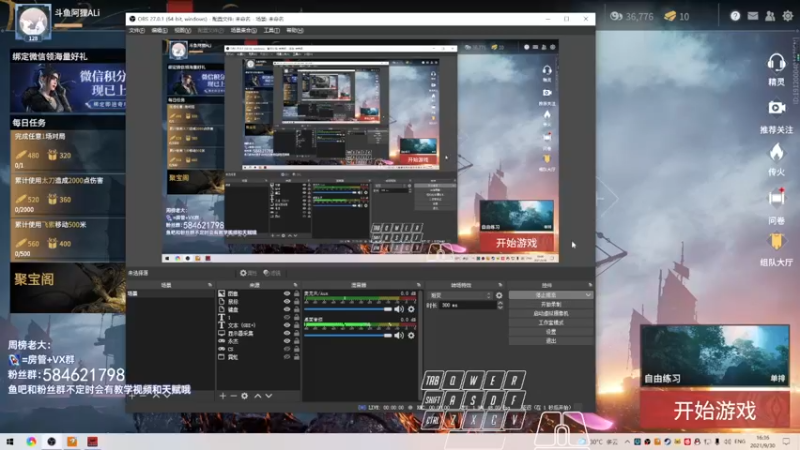Toggle visibility of 键盘 source
Screen dimensions: 800x450
tap(287, 310)
